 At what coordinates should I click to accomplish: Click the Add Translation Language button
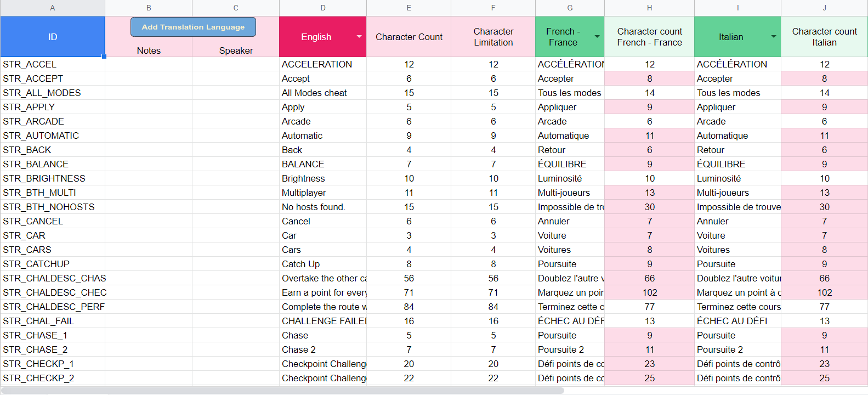pyautogui.click(x=193, y=27)
